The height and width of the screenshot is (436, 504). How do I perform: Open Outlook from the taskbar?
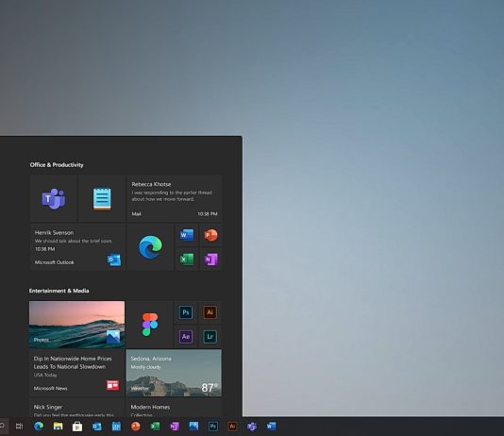click(x=97, y=427)
